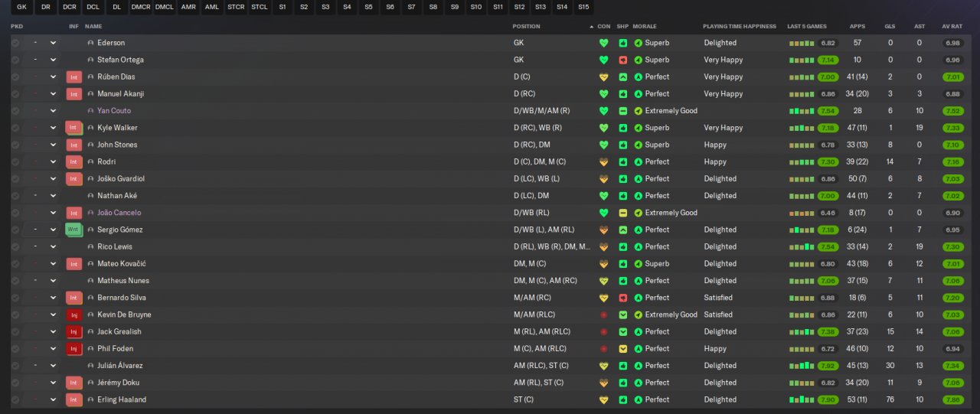Click Erling Haaland's 7.86 average rating badge
Screen dimensions: 980x414
click(x=952, y=399)
